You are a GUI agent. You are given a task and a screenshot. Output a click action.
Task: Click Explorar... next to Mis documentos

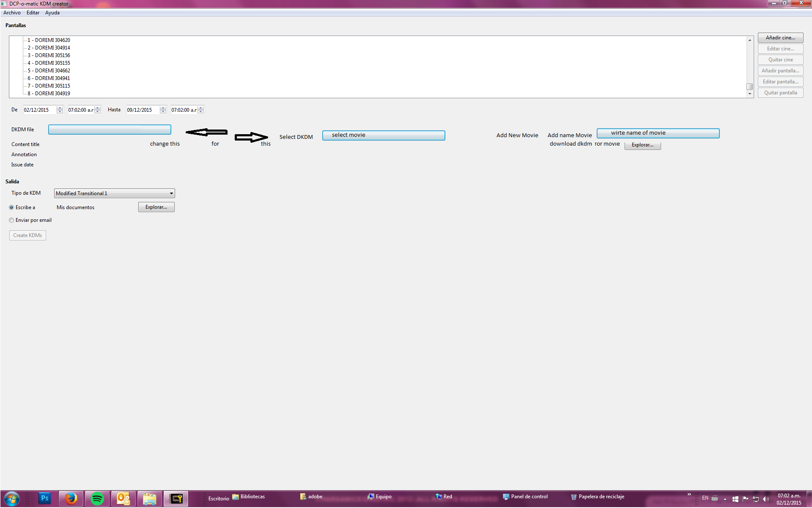pyautogui.click(x=156, y=207)
